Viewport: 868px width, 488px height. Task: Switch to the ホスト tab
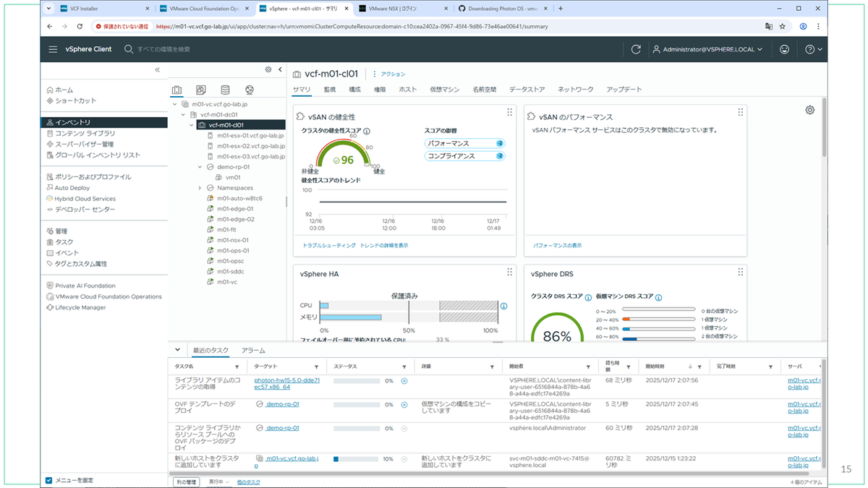click(408, 90)
